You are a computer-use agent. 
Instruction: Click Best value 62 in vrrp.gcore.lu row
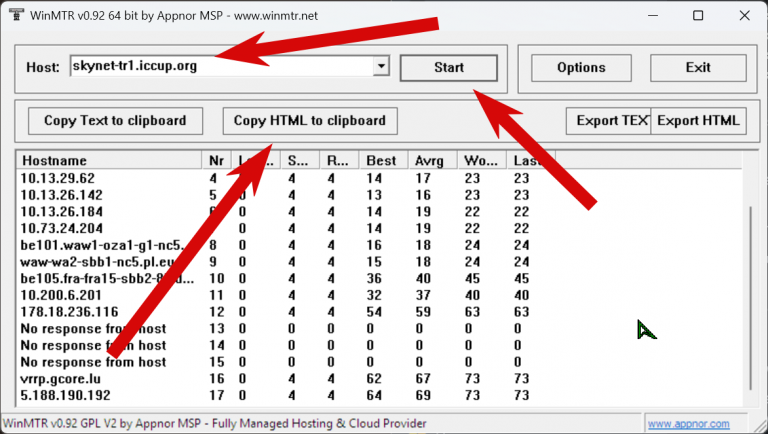374,378
